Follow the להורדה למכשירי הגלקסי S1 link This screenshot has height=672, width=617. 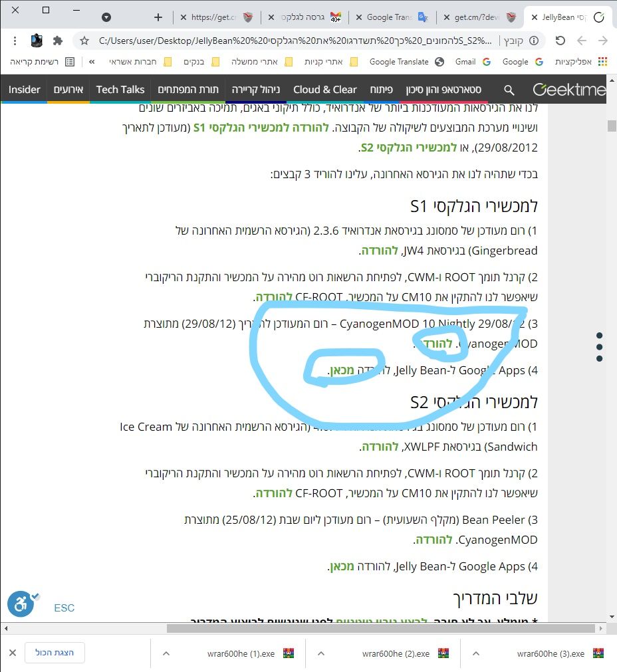261,128
